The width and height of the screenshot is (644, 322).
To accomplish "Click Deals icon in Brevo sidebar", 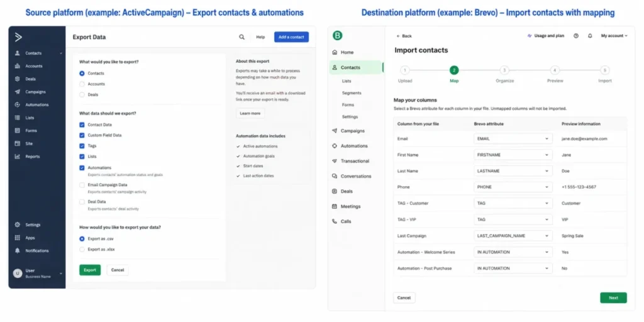I will pos(335,191).
